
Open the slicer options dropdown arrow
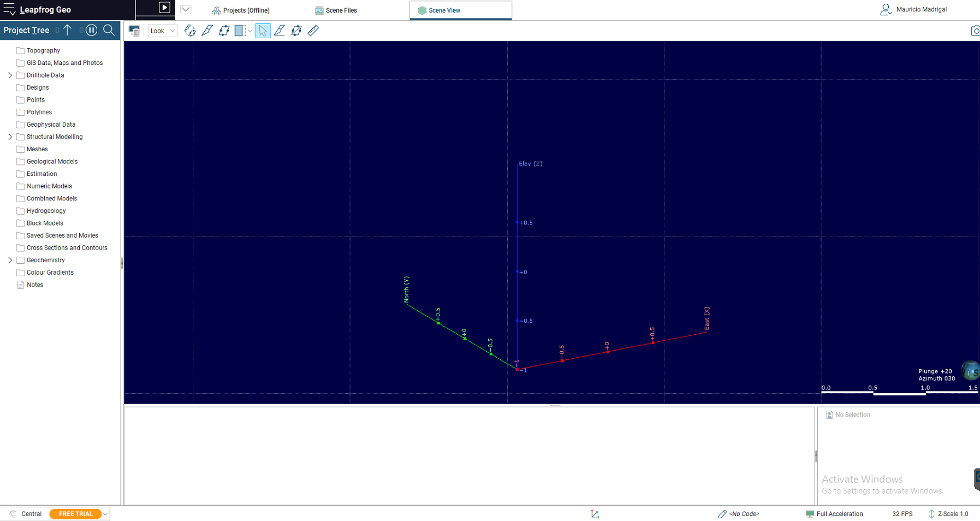tap(250, 31)
